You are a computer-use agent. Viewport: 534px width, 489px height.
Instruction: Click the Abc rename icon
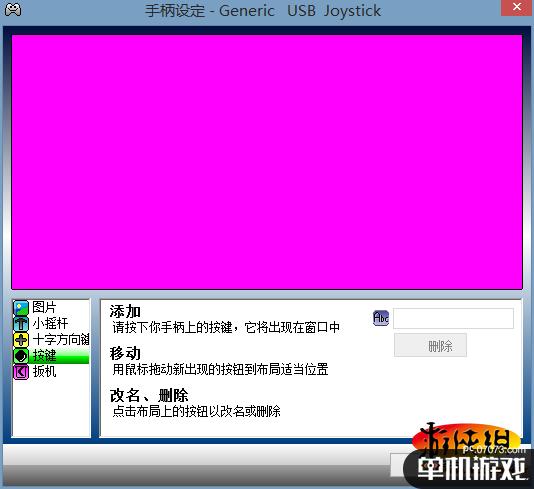pos(381,318)
